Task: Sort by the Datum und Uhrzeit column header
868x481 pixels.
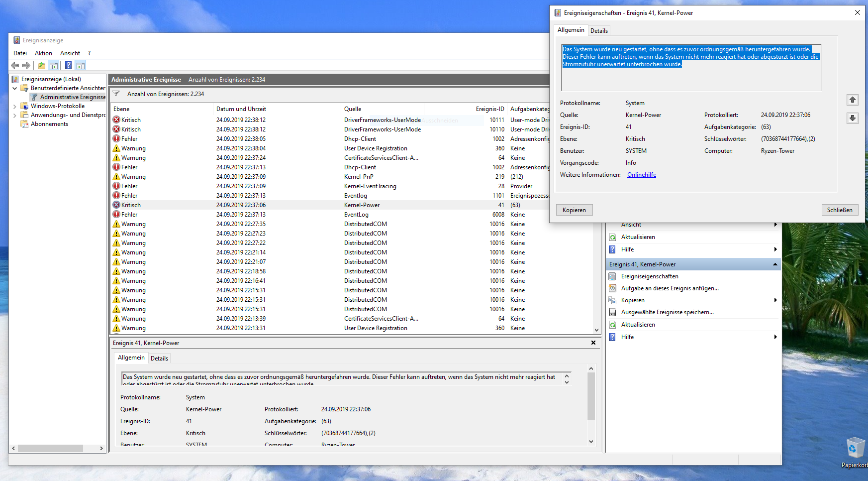Action: [x=277, y=109]
